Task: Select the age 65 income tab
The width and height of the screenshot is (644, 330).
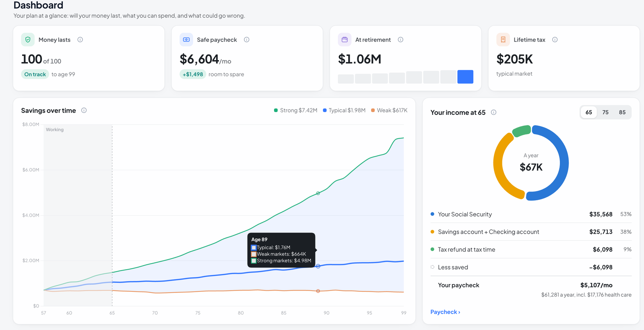Action: [589, 112]
